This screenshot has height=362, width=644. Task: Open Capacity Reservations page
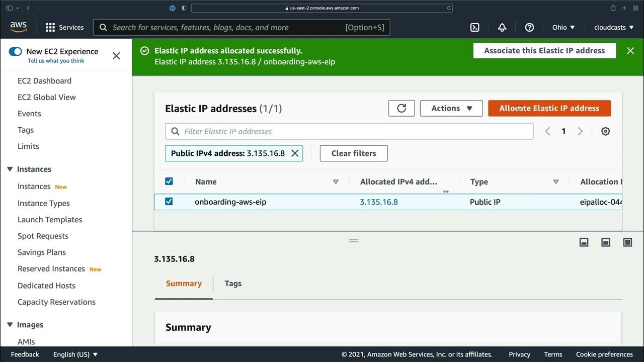click(x=56, y=302)
